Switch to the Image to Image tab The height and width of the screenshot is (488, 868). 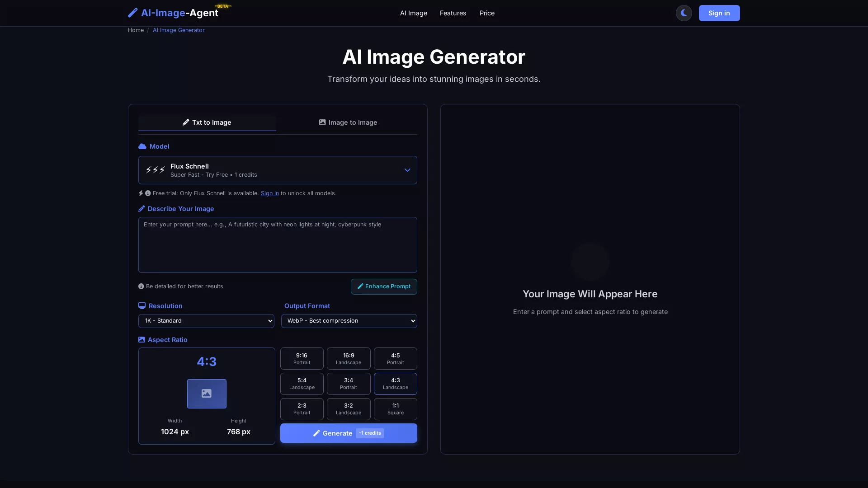(348, 122)
